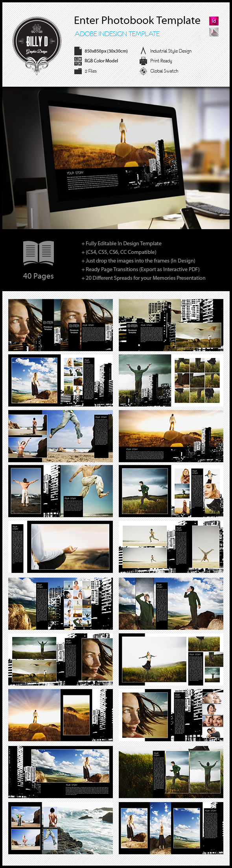Image resolution: width=232 pixels, height=868 pixels.
Task: Open the spread with beach handstand photo
Action: click(x=171, y=547)
